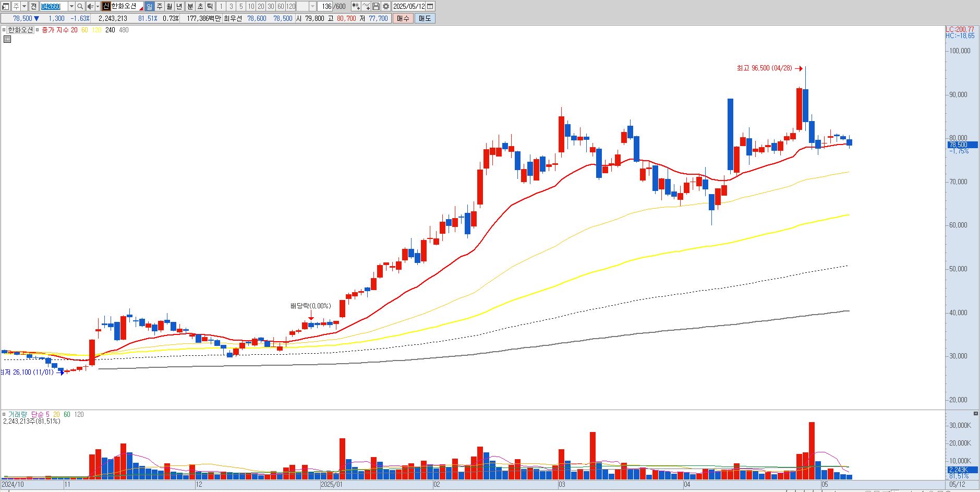Click the 최우선 bid price 78,600
The height and width of the screenshot is (492, 980).
coord(257,18)
